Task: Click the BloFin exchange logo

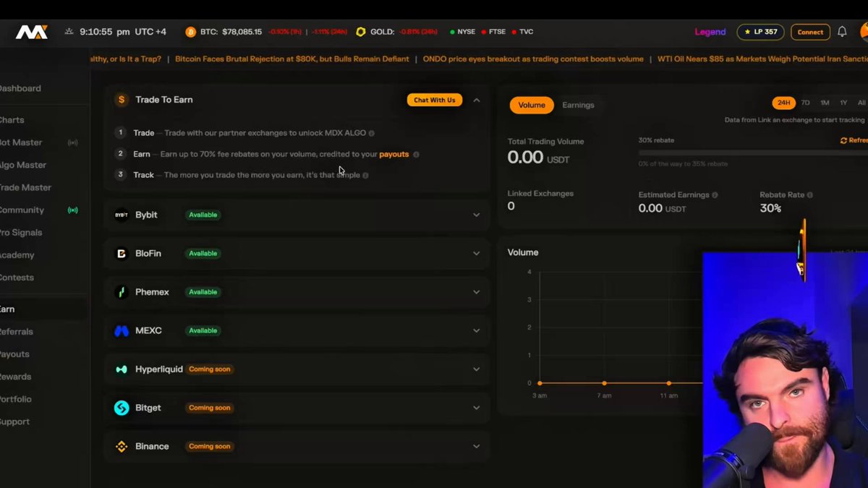Action: coord(122,254)
